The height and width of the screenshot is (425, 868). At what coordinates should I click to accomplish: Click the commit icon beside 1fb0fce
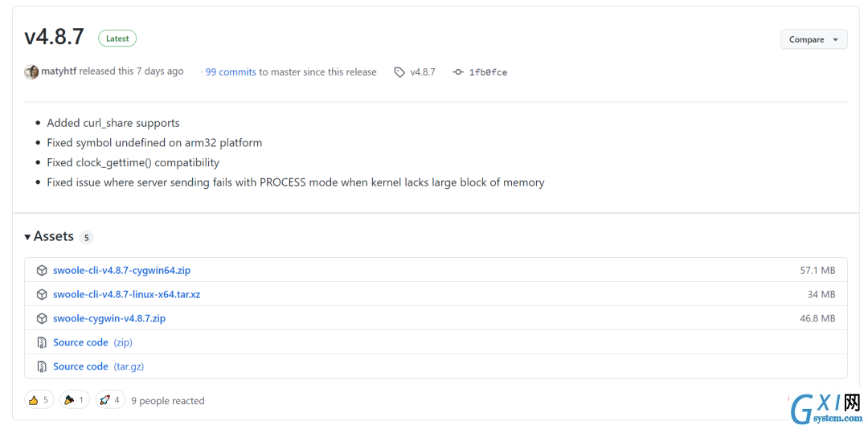458,72
